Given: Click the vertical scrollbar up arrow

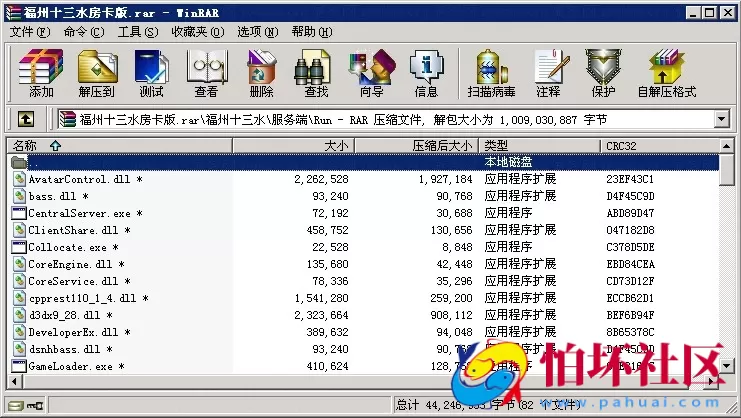Looking at the screenshot, I should click(x=727, y=145).
